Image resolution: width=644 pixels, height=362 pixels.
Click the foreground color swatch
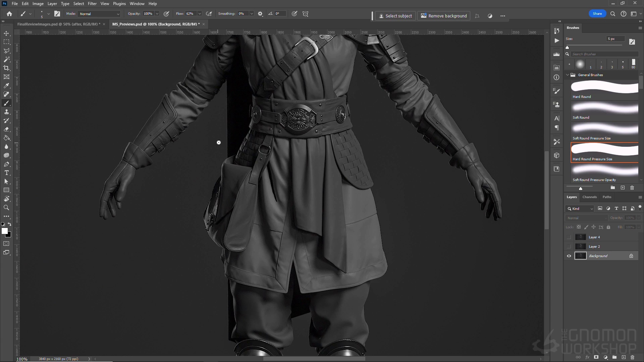coord(5,231)
